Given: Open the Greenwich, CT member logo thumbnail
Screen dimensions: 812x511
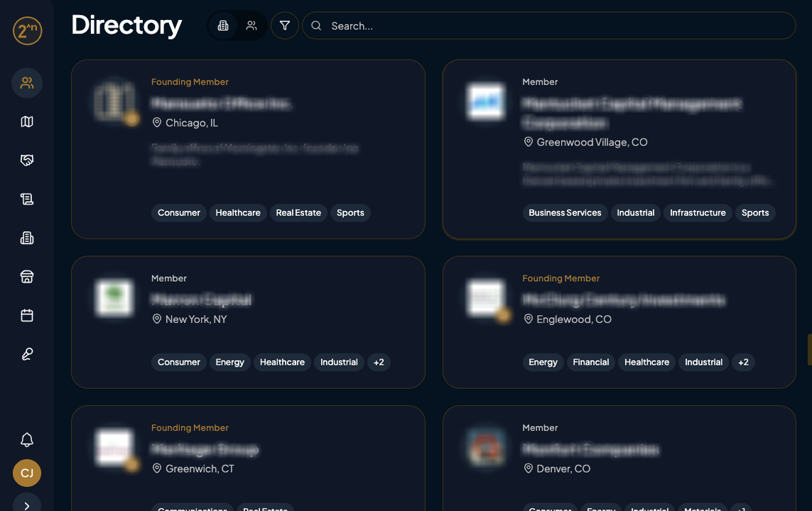Looking at the screenshot, I should click(114, 449).
